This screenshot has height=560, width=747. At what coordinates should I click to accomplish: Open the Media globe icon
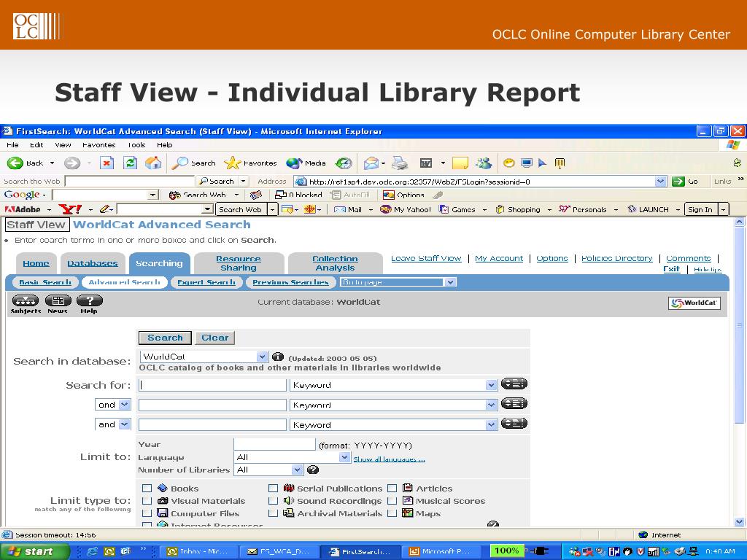click(x=294, y=163)
